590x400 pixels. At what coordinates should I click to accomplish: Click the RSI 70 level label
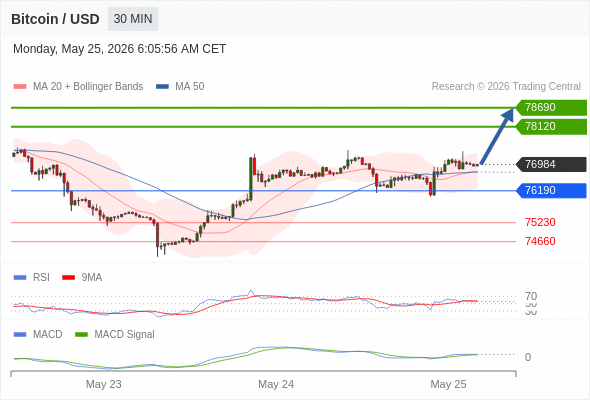coord(531,296)
